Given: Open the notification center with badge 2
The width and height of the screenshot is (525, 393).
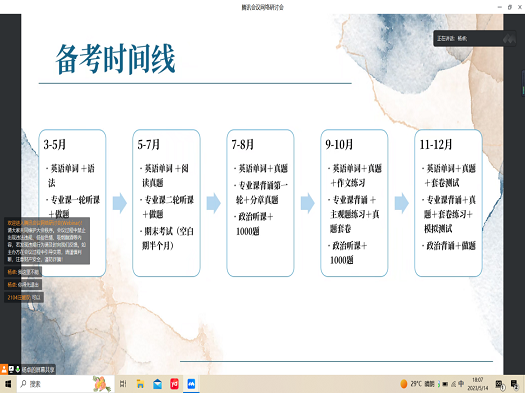Looking at the screenshot, I should [514, 384].
